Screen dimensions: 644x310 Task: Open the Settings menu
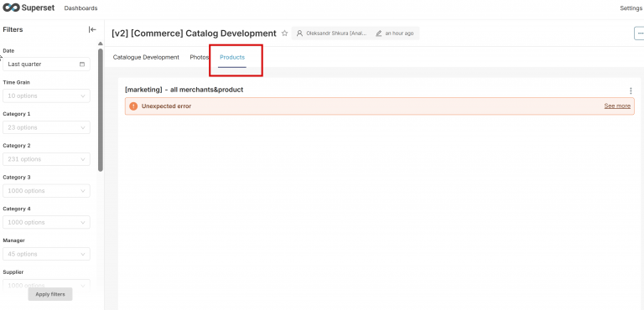click(x=631, y=8)
